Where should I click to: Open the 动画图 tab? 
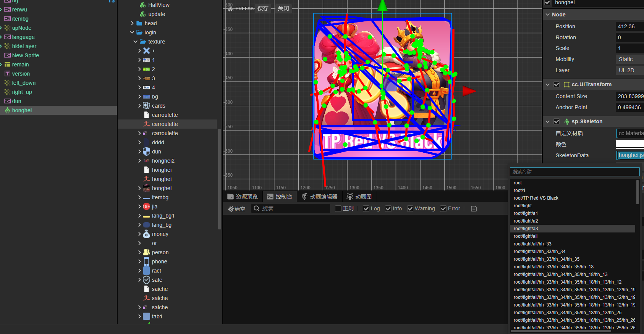[x=359, y=197]
